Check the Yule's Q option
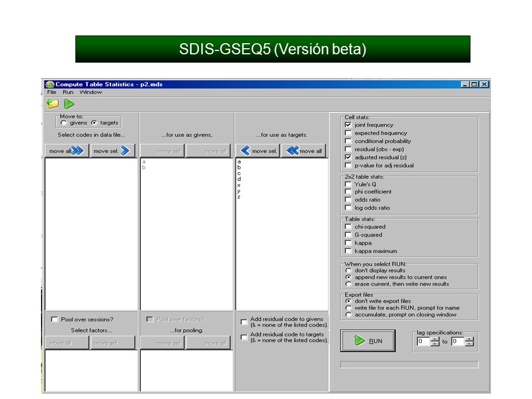 [x=348, y=184]
